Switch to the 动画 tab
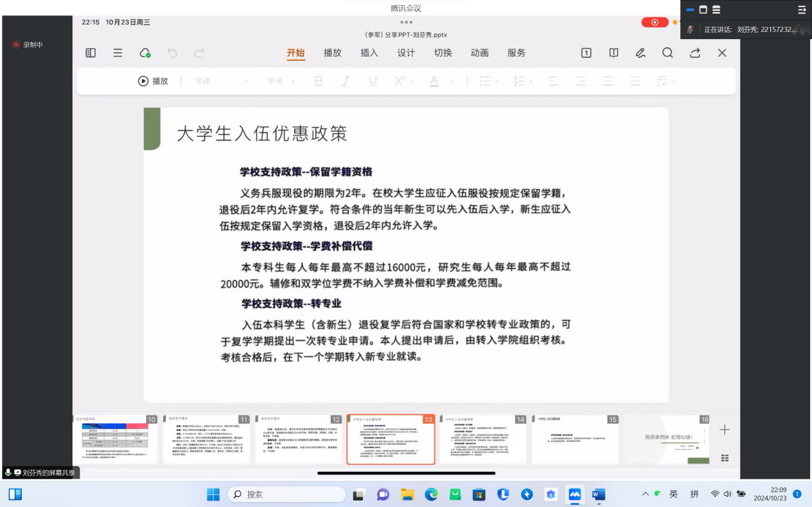 coord(479,53)
